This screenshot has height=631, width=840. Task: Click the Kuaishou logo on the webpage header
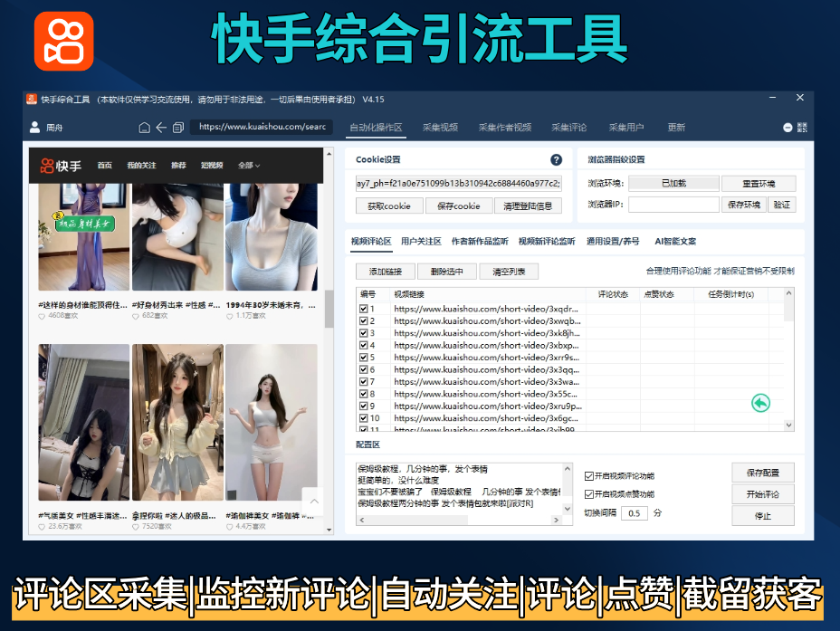coord(47,165)
